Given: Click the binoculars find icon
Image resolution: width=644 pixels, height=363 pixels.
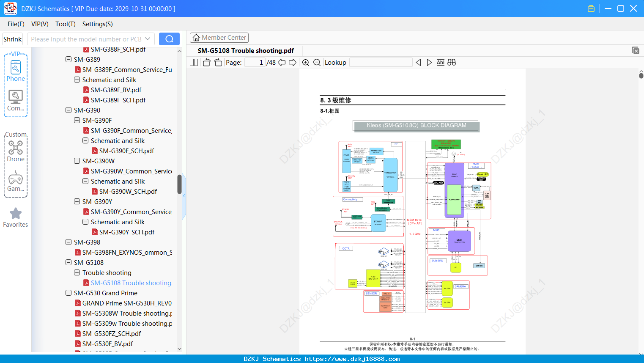Looking at the screenshot, I should click(452, 62).
